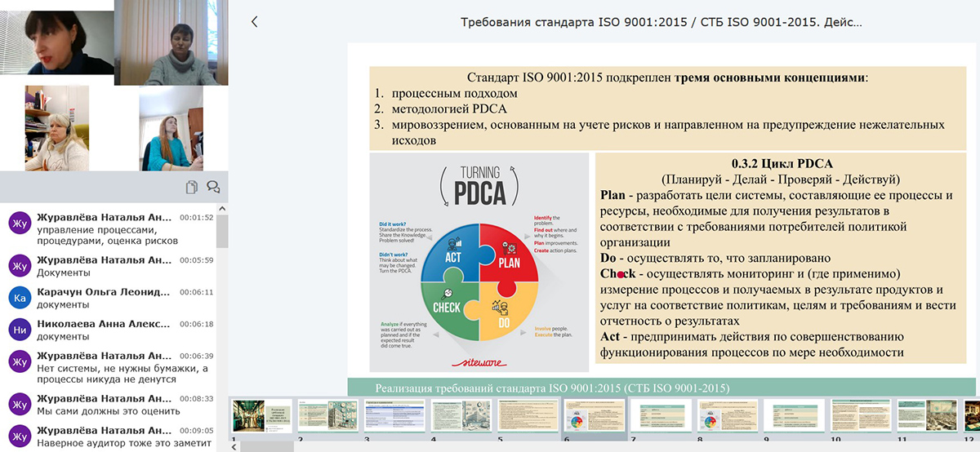Click the thumbnail strip left scroll arrow
The height and width of the screenshot is (452, 980).
click(235, 447)
